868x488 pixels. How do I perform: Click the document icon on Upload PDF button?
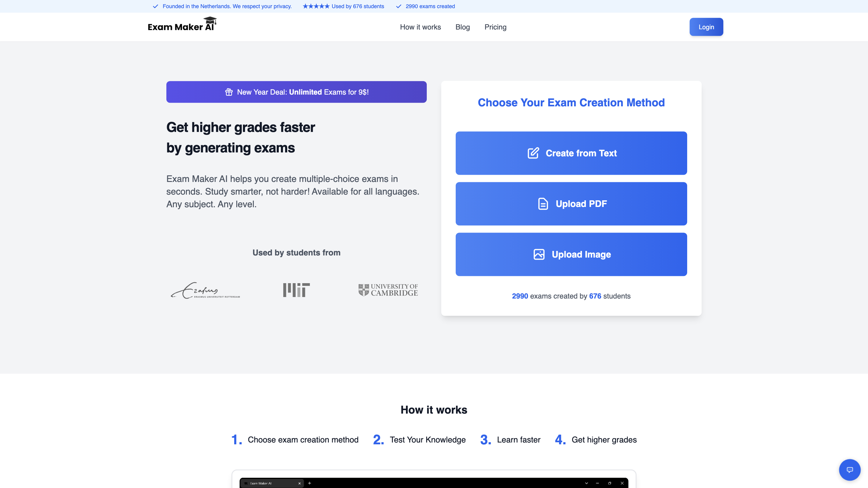click(x=542, y=204)
